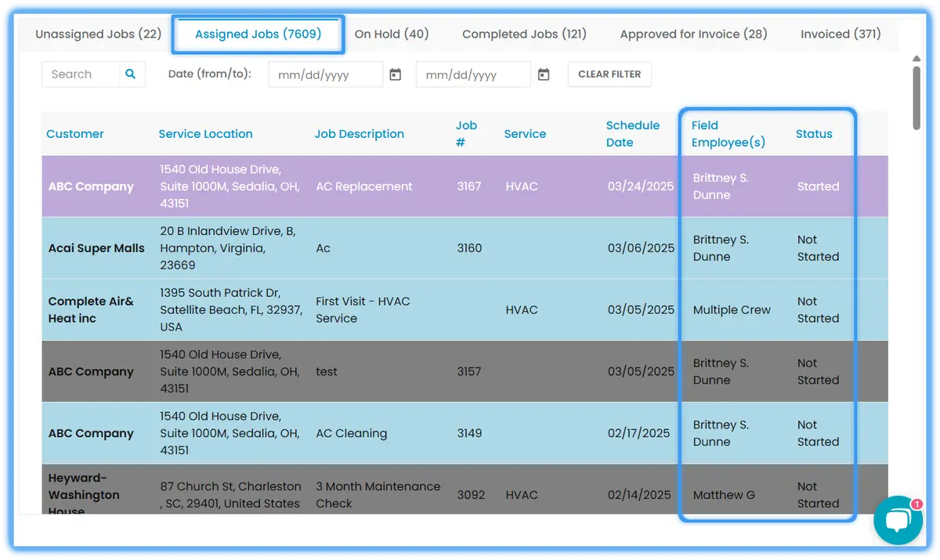Click Acai Super Malls customer name
Viewport: 940px width, 560px height.
coord(96,248)
